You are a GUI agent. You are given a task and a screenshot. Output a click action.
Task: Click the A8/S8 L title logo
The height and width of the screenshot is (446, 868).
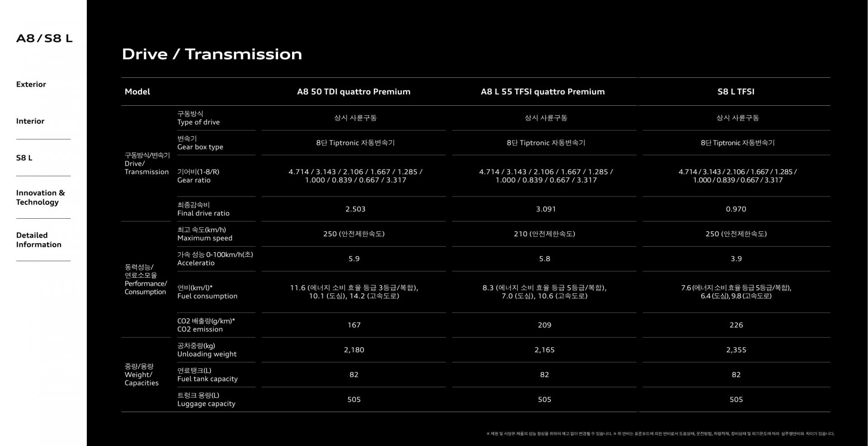pyautogui.click(x=44, y=38)
